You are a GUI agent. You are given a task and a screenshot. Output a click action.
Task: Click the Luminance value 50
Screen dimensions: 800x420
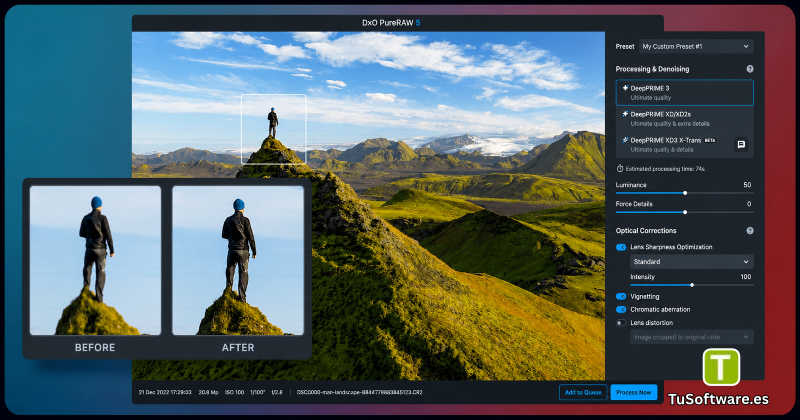[747, 185]
